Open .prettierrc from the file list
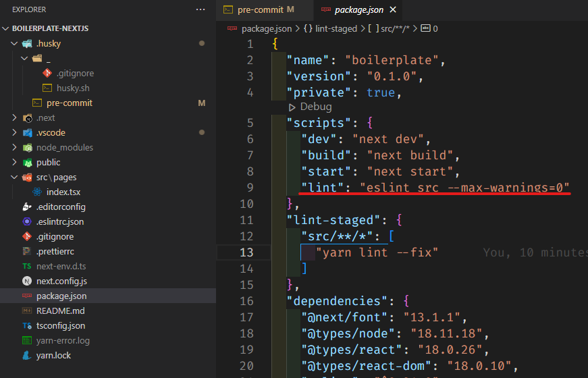This screenshot has height=378, width=588. tap(55, 251)
